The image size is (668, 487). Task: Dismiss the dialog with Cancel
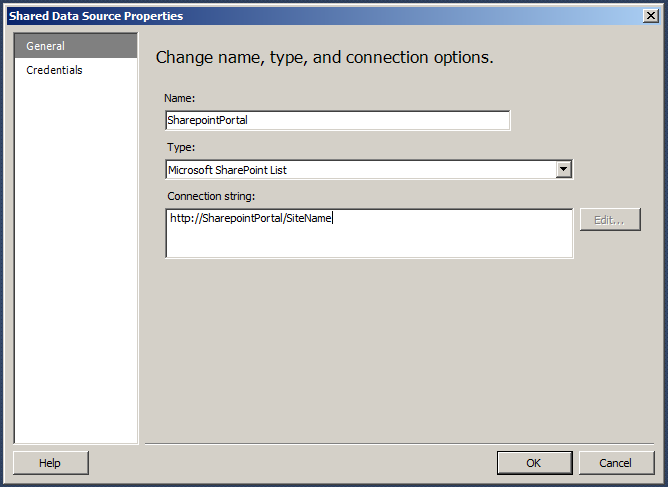(x=616, y=463)
